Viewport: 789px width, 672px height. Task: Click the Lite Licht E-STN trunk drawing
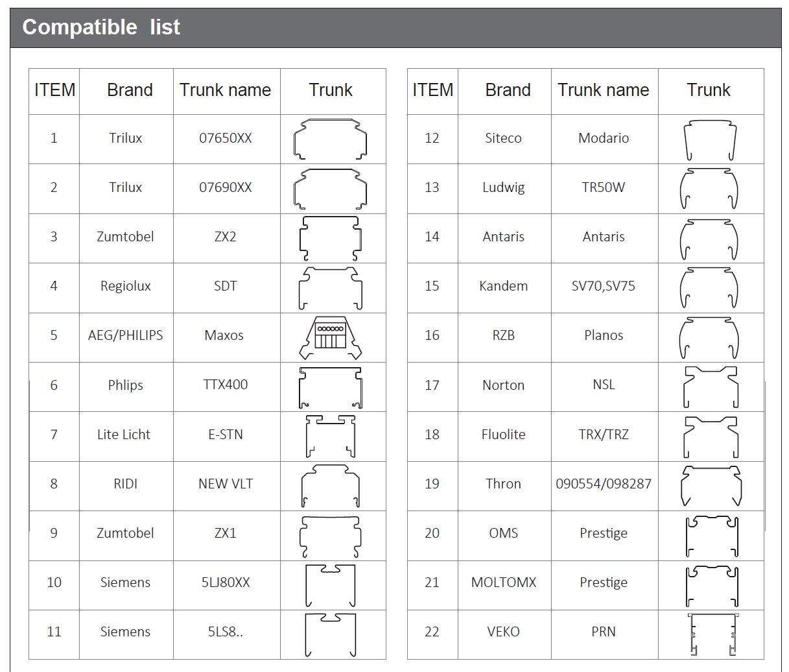tap(331, 436)
